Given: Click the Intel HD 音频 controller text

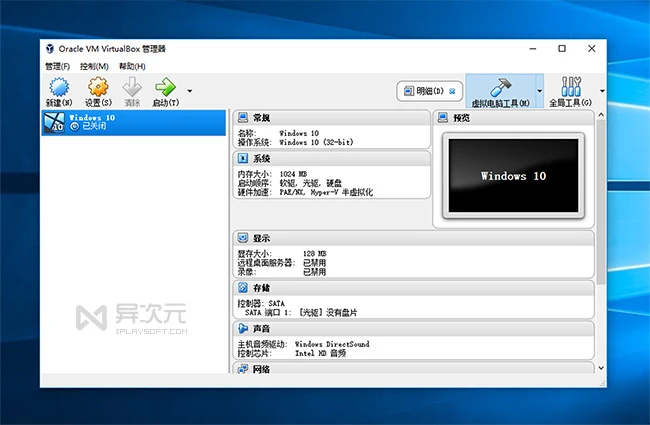Looking at the screenshot, I should [320, 353].
